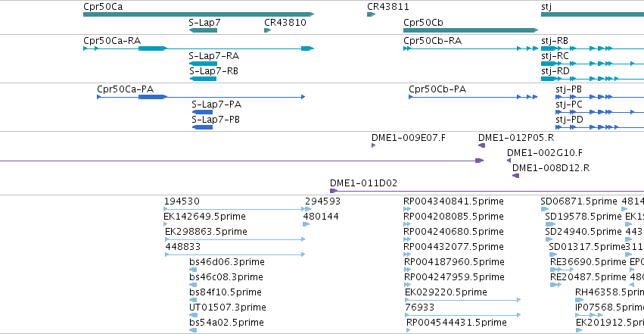The image size is (644, 334).
Task: Click the DME1-009E07.F marker
Action: (373, 145)
